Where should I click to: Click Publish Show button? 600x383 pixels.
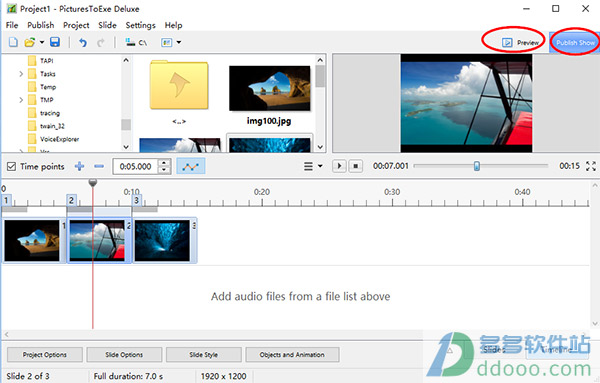[x=575, y=42]
